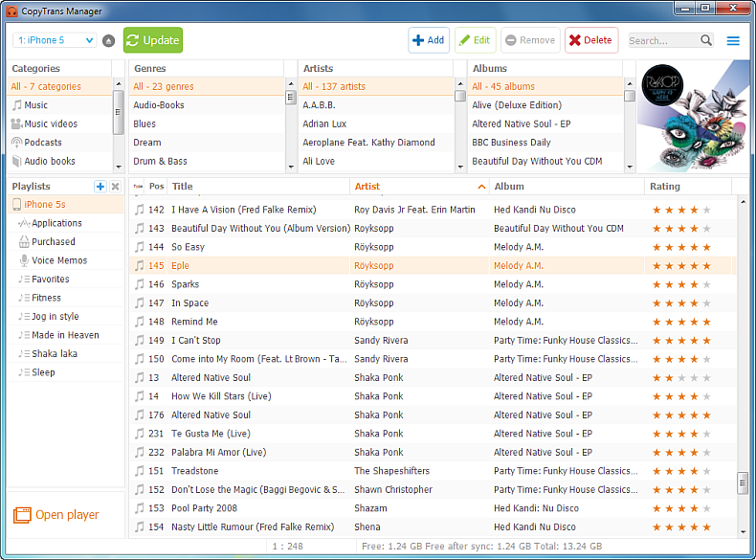This screenshot has height=560, width=756.
Task: Click the search magnifier icon
Action: tap(706, 41)
